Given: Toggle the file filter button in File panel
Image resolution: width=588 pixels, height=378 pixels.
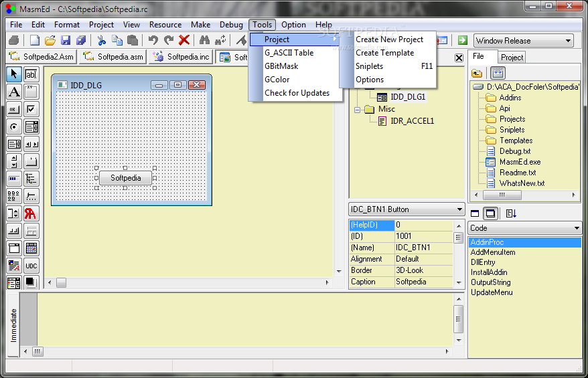Looking at the screenshot, I should point(498,73).
